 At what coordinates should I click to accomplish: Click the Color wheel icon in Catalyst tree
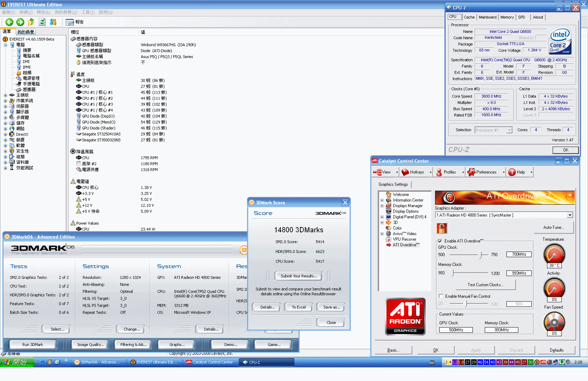coord(388,228)
